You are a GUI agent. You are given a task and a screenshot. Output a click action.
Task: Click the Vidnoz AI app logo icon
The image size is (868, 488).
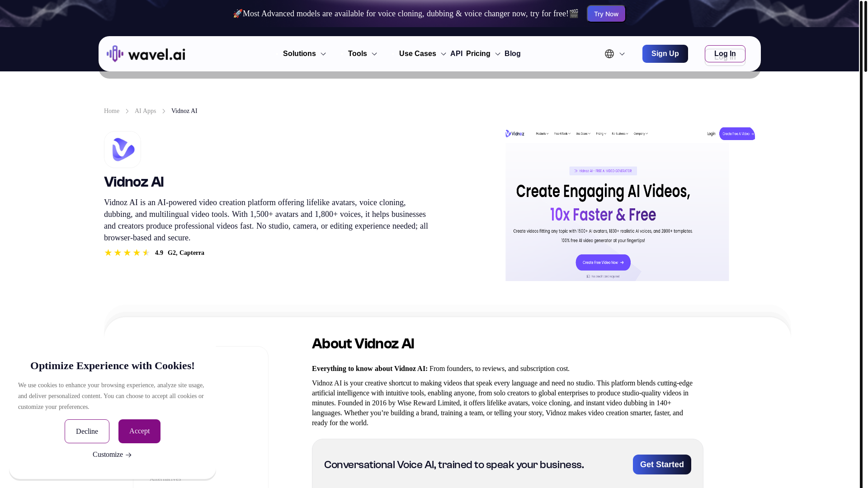(x=123, y=150)
